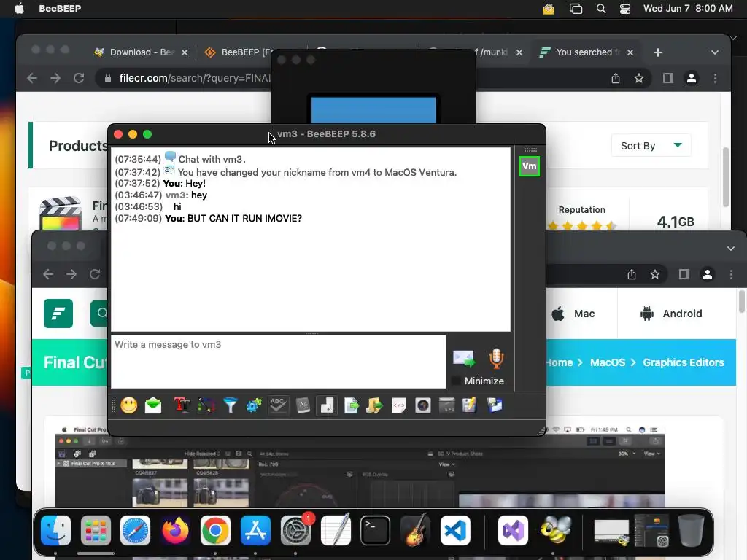
Task: Click the floppy-disk-with-pencil save chat icon
Action: click(x=469, y=405)
